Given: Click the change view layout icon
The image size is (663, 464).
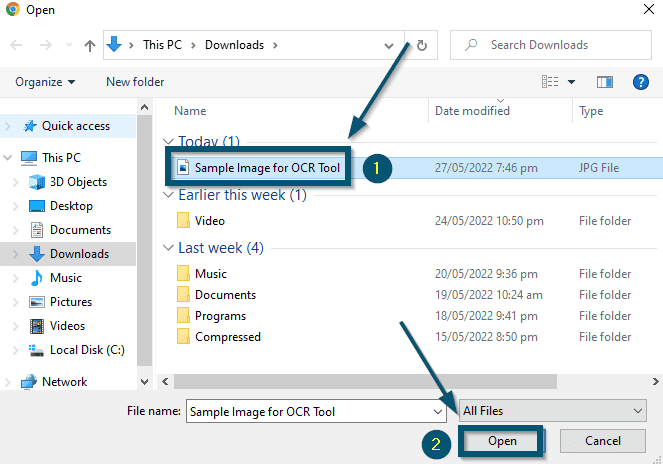Looking at the screenshot, I should point(550,81).
